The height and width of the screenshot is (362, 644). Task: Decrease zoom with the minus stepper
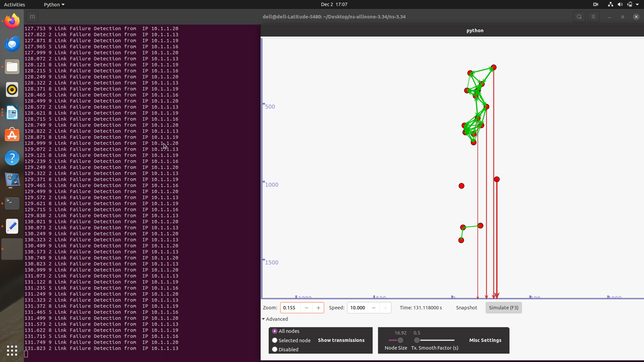coord(306,308)
